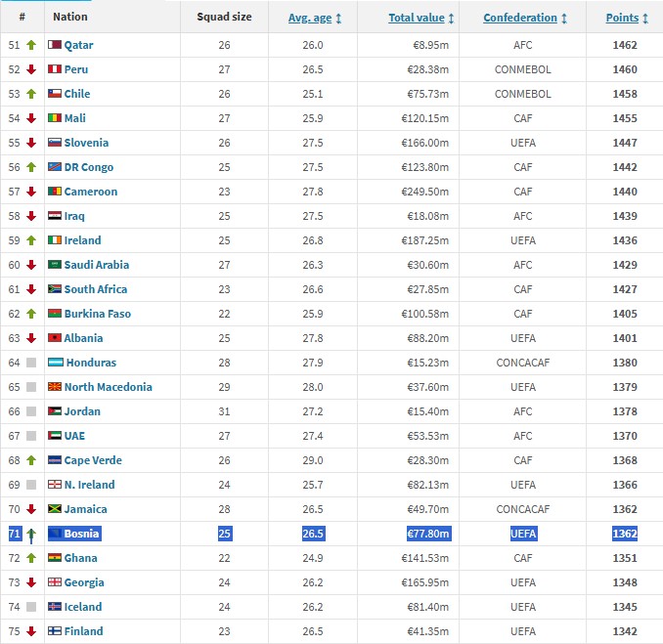The image size is (663, 644).
Task: Click the Chile flag icon
Action: [55, 94]
